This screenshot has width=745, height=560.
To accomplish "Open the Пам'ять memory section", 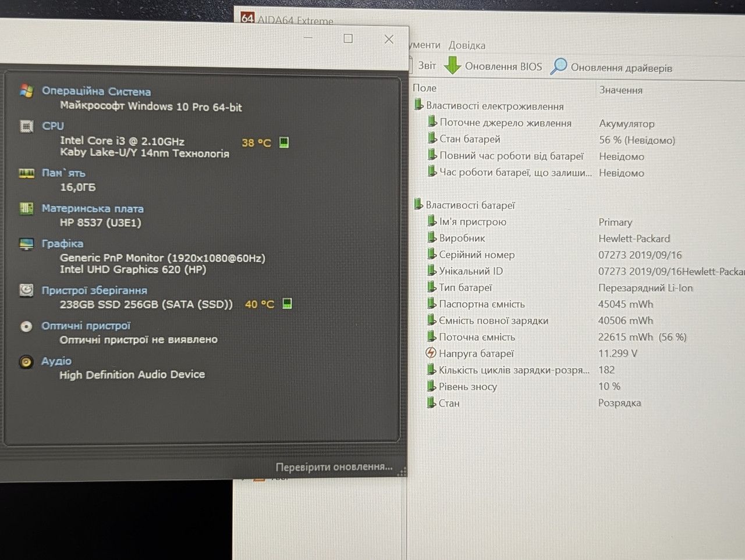I will [x=63, y=173].
